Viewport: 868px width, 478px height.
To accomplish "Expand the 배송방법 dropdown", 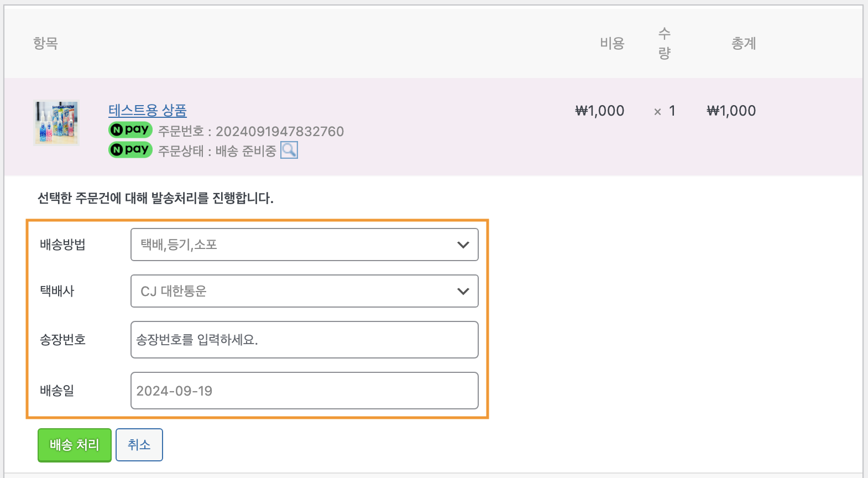I will coord(304,245).
